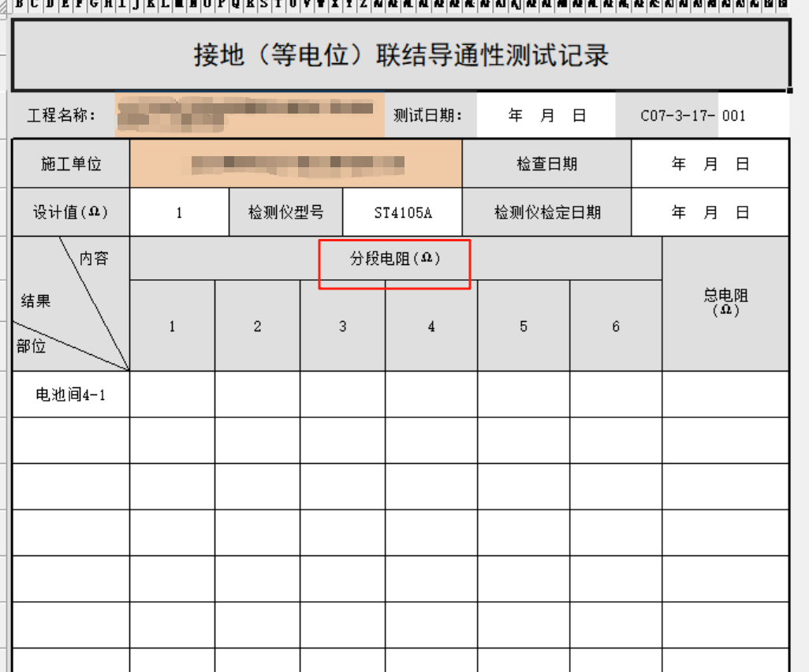Click the 检查日期 label cell
This screenshot has height=672, width=809.
pyautogui.click(x=547, y=164)
